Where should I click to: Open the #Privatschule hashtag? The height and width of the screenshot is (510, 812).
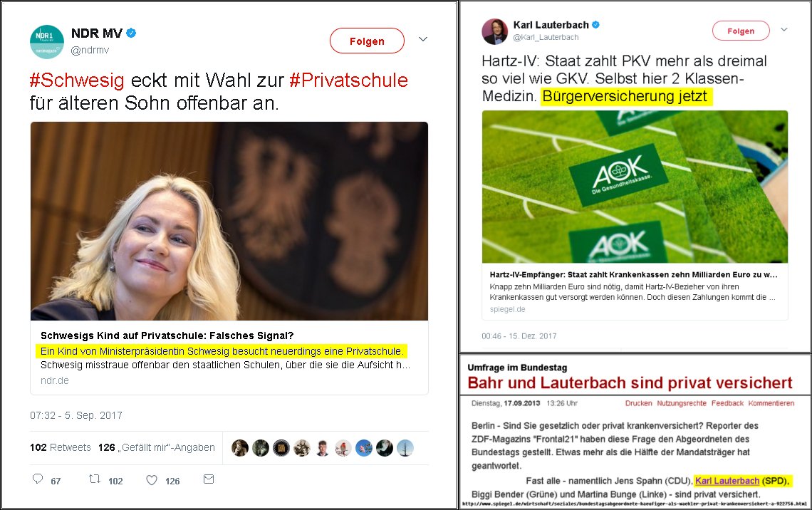click(348, 80)
